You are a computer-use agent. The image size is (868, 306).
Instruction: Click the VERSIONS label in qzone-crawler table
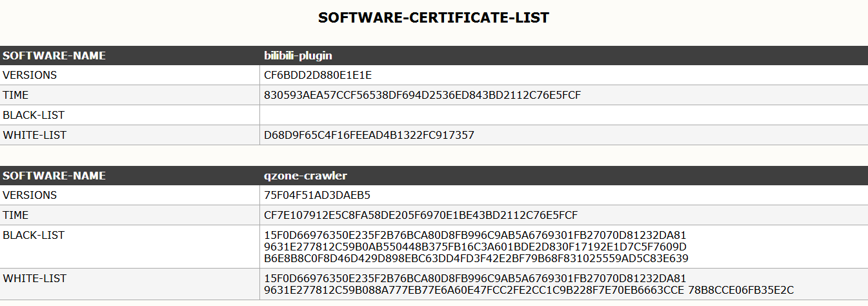coord(30,195)
